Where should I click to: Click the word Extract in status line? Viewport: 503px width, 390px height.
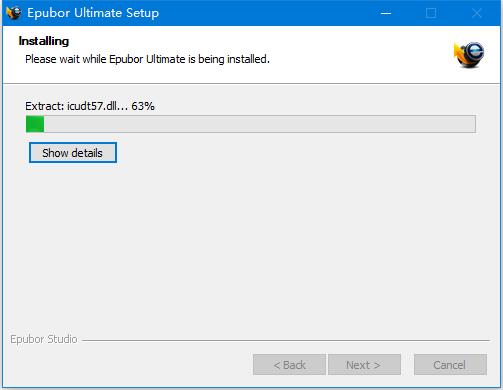click(x=44, y=106)
